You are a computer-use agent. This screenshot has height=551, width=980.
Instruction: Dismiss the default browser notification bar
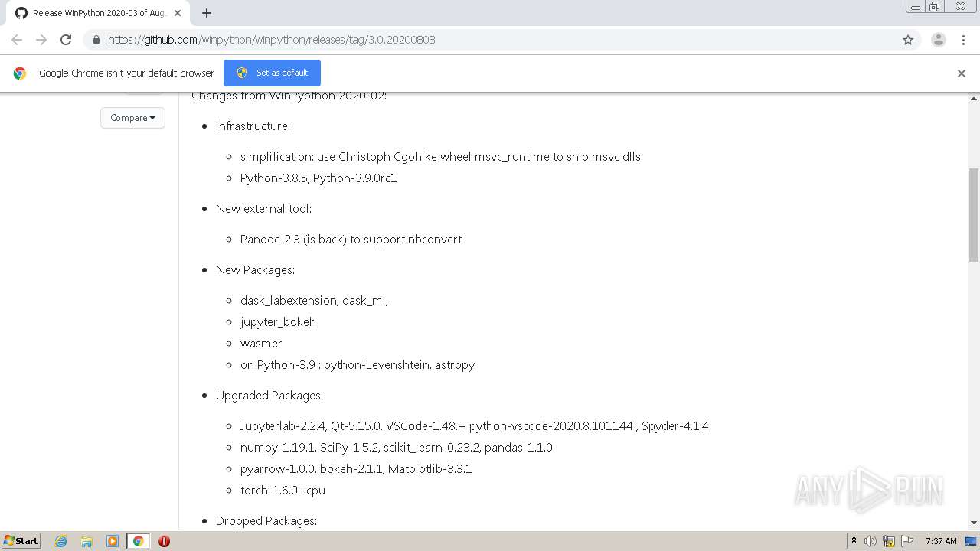(962, 73)
